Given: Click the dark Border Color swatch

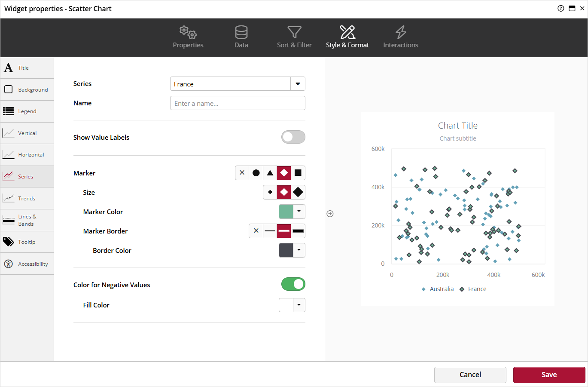Looking at the screenshot, I should pos(286,250).
